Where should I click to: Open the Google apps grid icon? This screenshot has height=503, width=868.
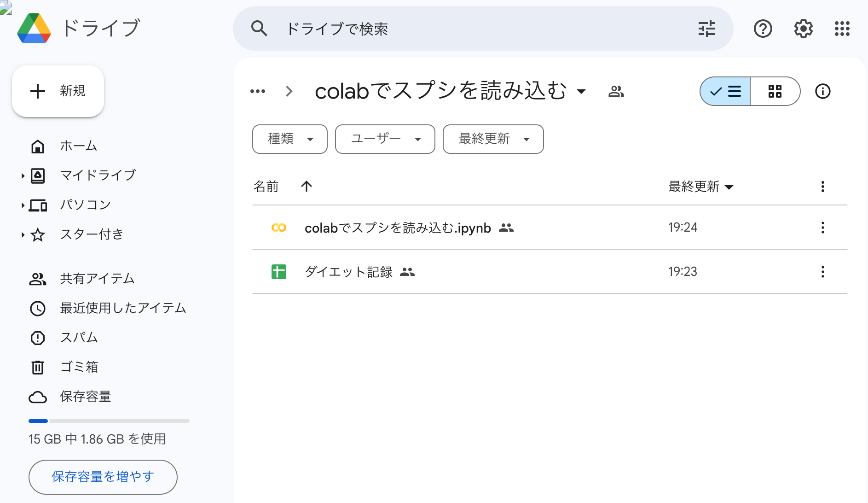[x=842, y=29]
